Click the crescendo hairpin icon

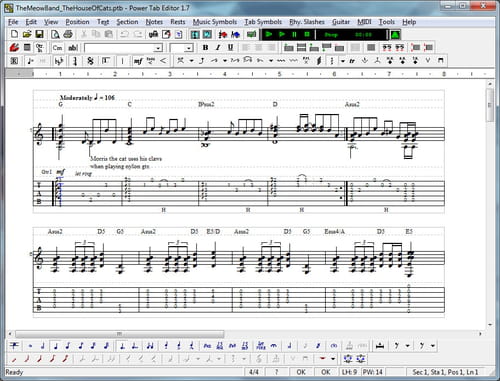[163, 61]
